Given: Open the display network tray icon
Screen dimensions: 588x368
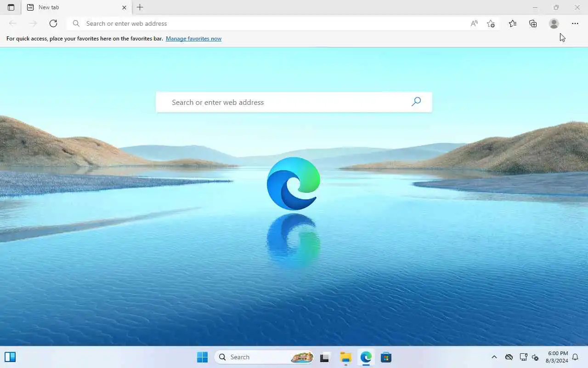Looking at the screenshot, I should 523,357.
